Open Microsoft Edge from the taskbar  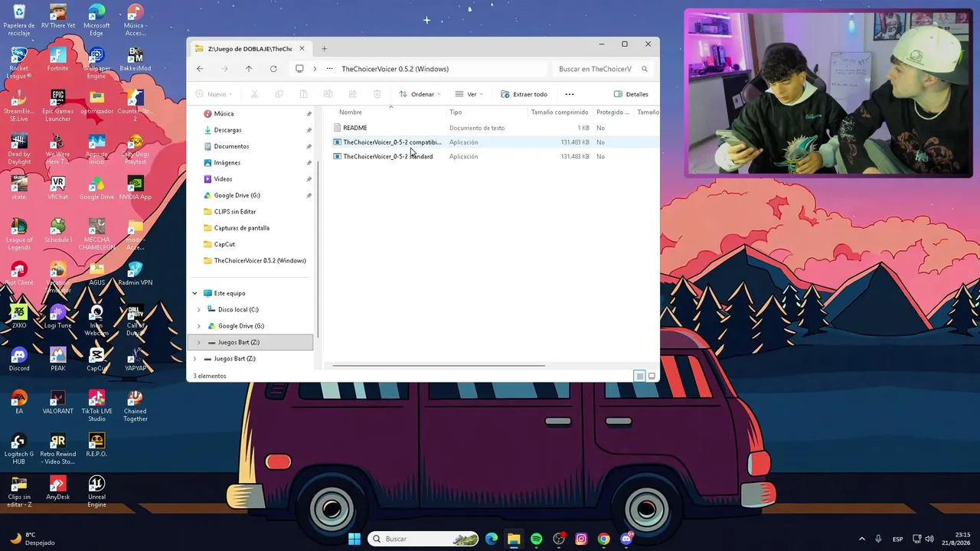pos(492,539)
